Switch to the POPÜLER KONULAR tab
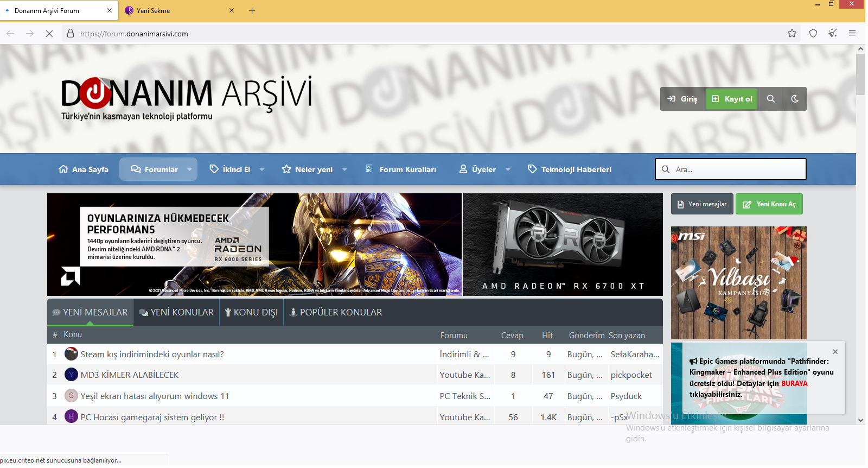 (x=336, y=312)
